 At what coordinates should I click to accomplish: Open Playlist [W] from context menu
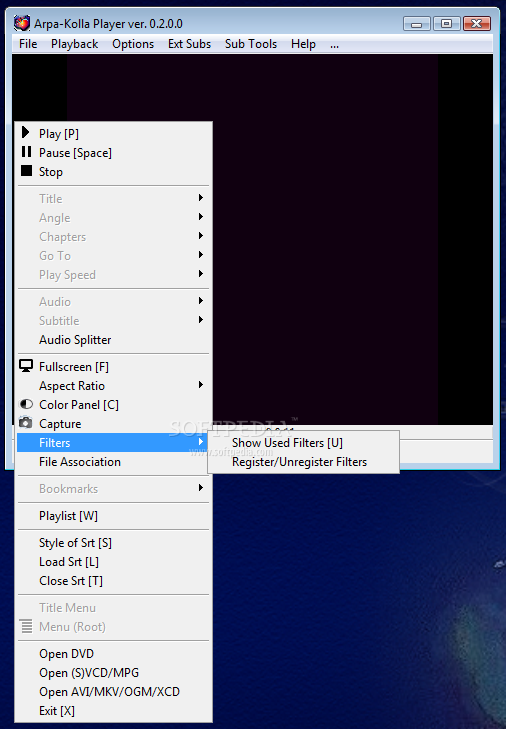[x=113, y=516]
